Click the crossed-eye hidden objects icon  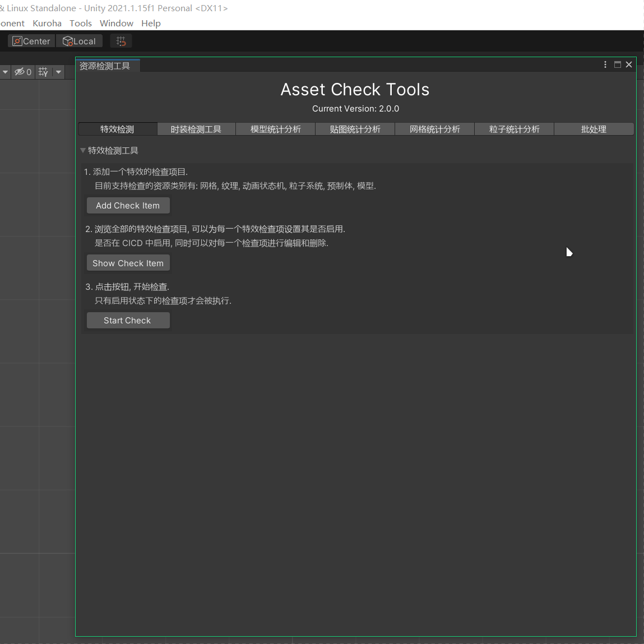coord(18,72)
